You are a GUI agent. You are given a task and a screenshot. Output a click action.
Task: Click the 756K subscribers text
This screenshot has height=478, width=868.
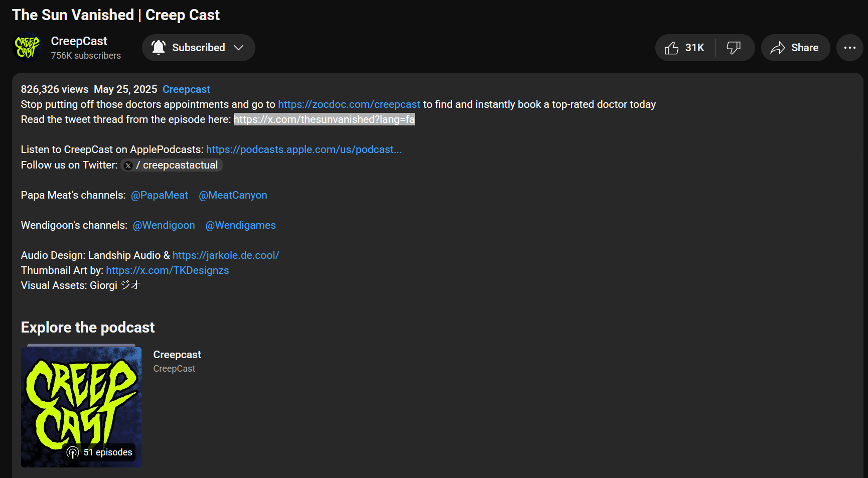[x=86, y=56]
